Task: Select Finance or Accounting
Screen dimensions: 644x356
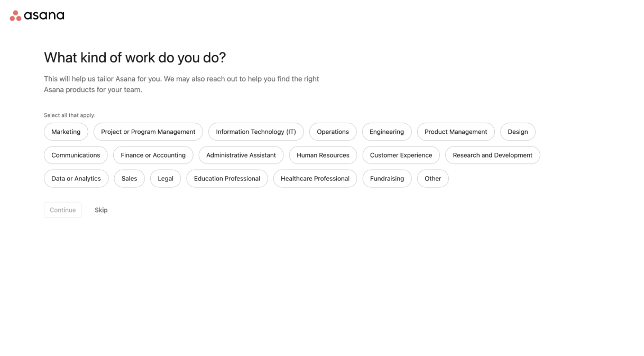Action: coord(153,155)
